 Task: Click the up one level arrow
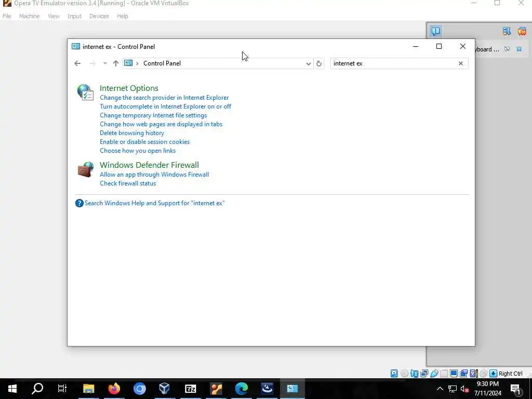(x=116, y=63)
